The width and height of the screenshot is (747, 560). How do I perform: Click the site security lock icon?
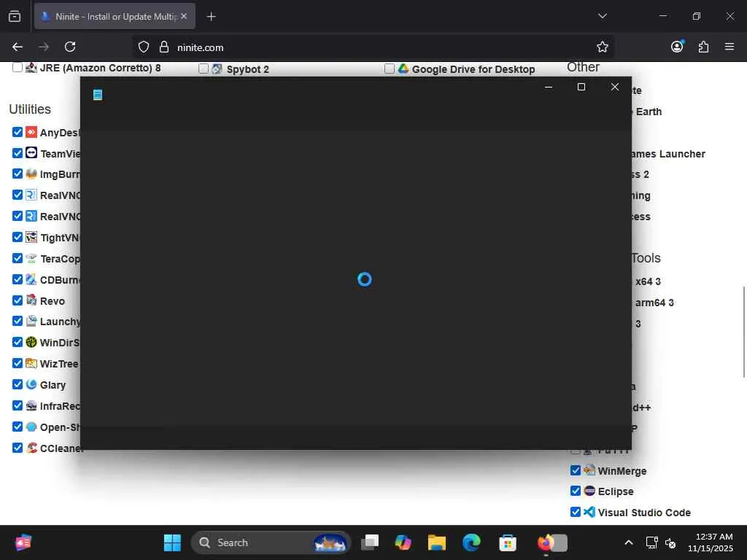(164, 47)
